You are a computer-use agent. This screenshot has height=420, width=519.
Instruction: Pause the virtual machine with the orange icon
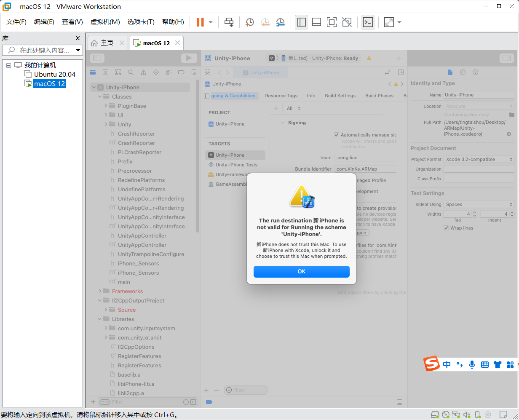[x=200, y=22]
